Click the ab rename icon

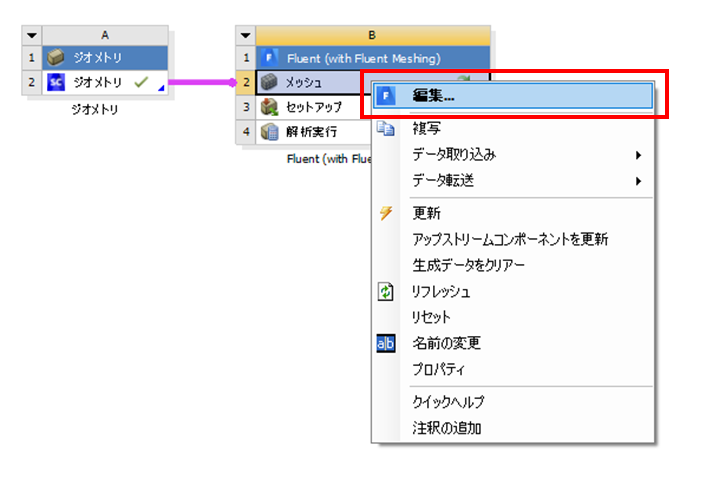click(x=386, y=343)
